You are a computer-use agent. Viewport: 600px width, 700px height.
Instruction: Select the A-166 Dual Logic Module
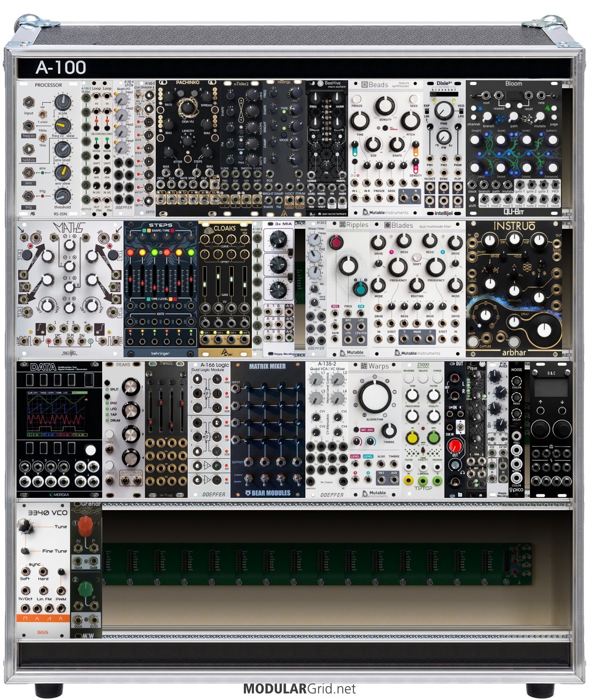pos(209,429)
